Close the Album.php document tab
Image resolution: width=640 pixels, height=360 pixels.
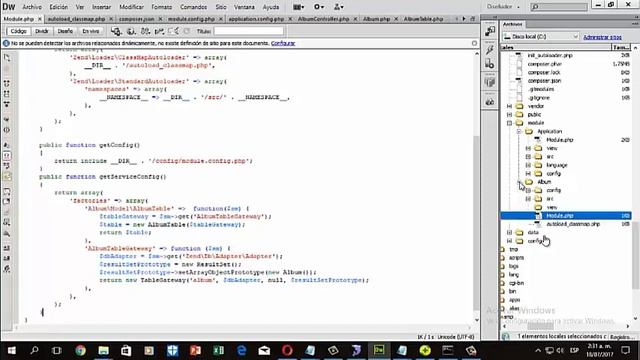[396, 19]
